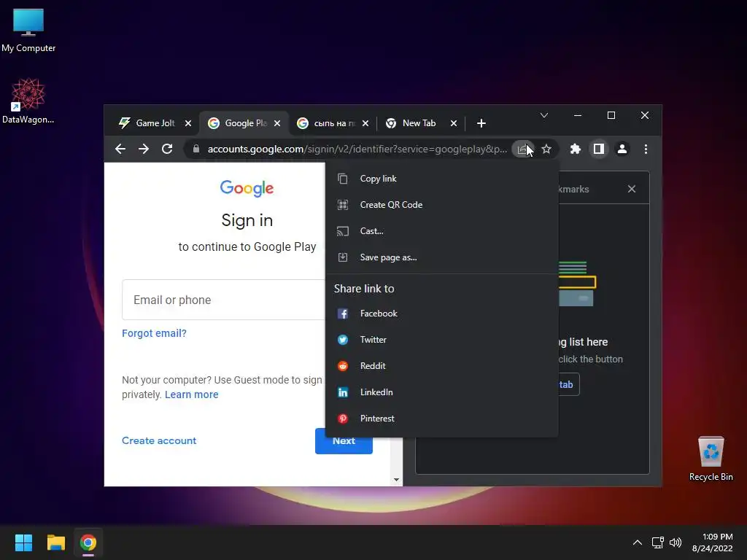This screenshot has height=560, width=747.
Task: Click the volume speaker tray icon
Action: [x=676, y=542]
